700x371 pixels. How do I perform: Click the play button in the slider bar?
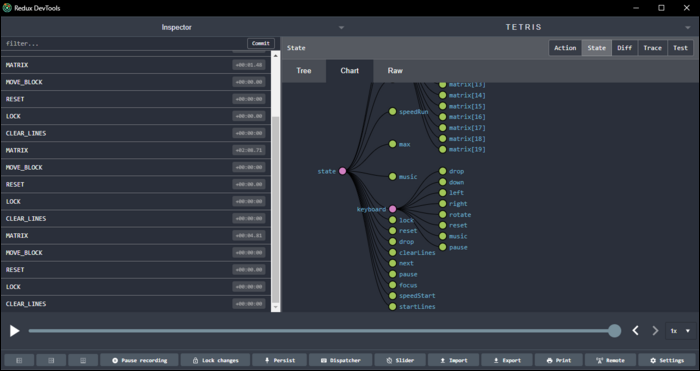point(15,331)
